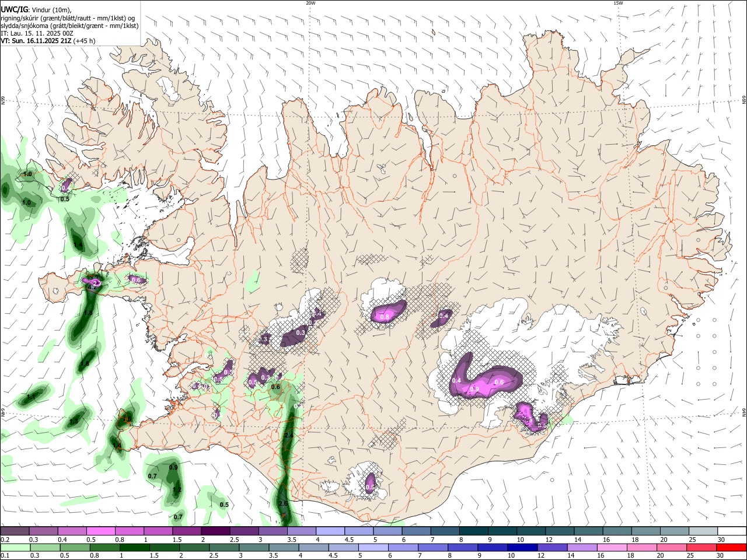Click the 4.2 rain value label
Viewport: 747px width, 560px height.
click(92, 286)
